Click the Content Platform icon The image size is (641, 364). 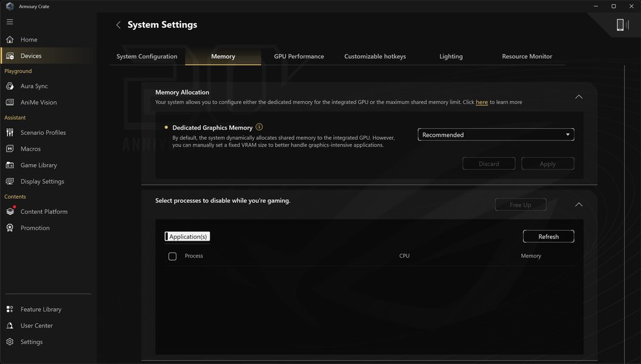[x=10, y=211]
